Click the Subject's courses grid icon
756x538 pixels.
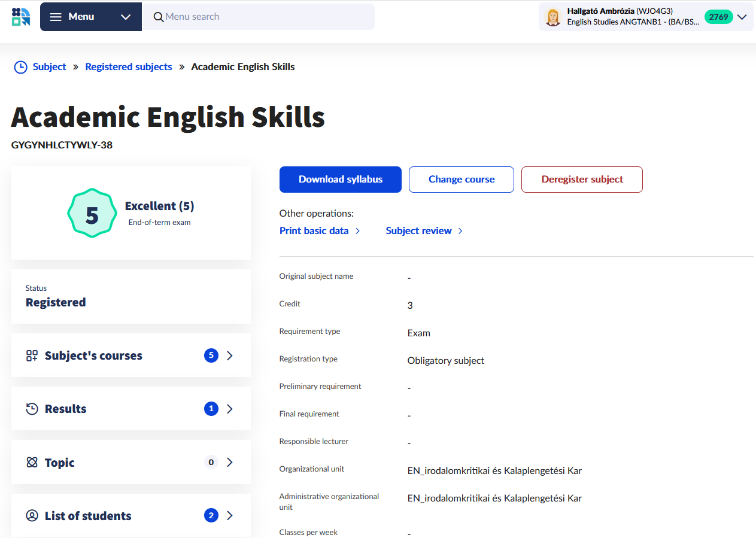tap(32, 355)
